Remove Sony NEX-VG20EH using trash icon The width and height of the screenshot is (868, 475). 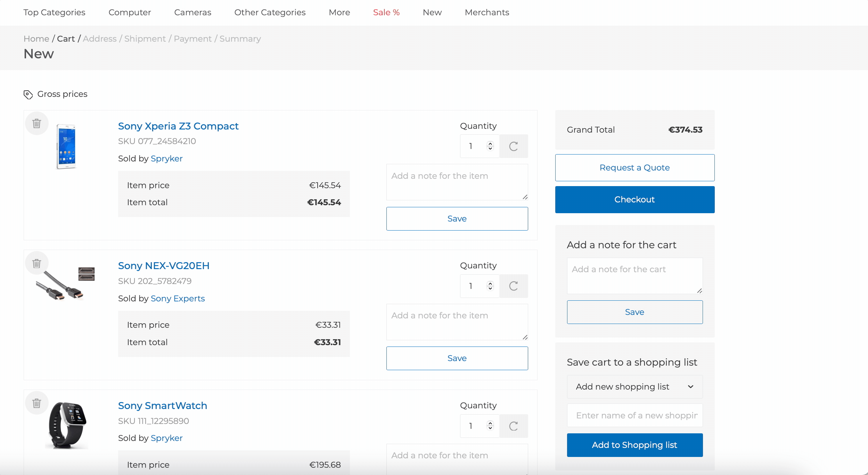point(36,263)
